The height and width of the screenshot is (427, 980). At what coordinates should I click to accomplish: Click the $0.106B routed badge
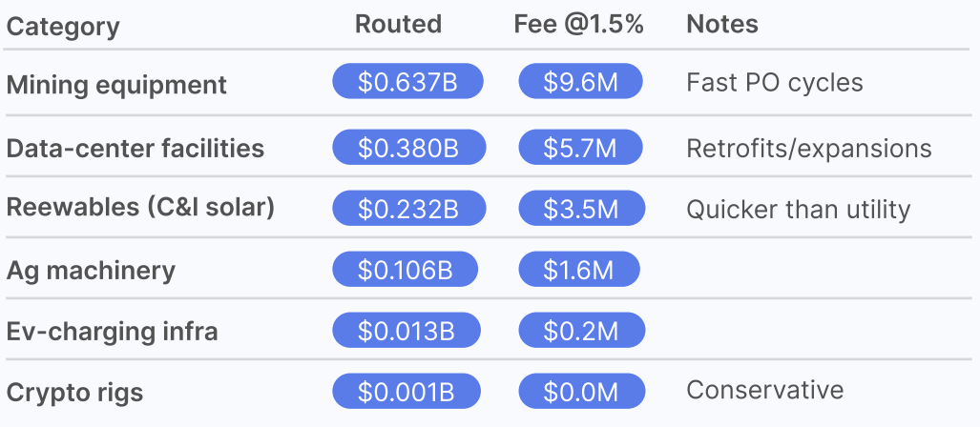tap(406, 270)
